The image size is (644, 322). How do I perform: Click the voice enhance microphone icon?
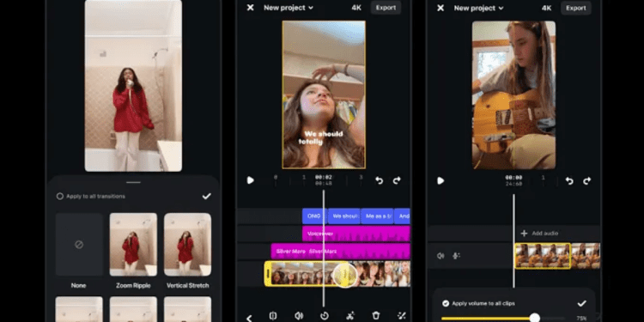pyautogui.click(x=456, y=256)
